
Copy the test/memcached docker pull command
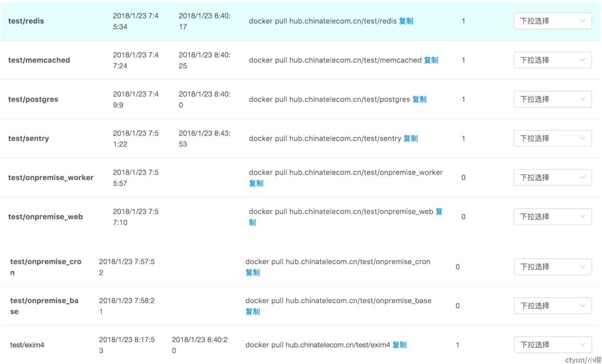point(431,60)
